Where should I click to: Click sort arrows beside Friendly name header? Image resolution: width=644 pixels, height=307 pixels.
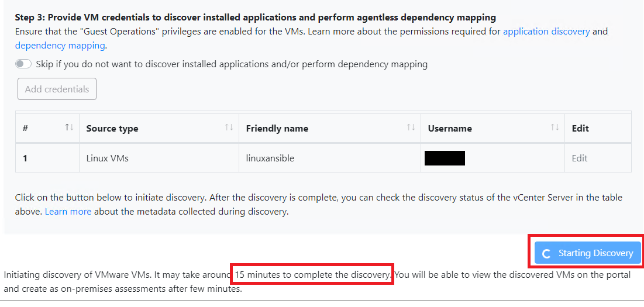point(411,127)
